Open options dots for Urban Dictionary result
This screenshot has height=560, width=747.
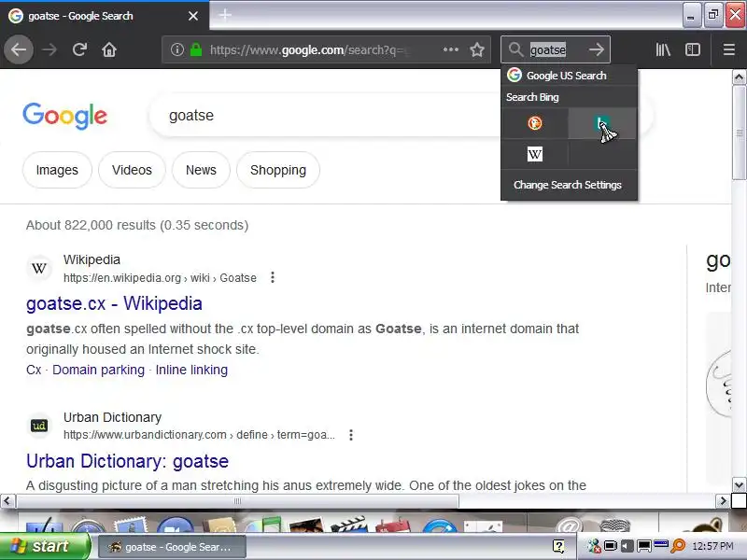click(x=351, y=435)
